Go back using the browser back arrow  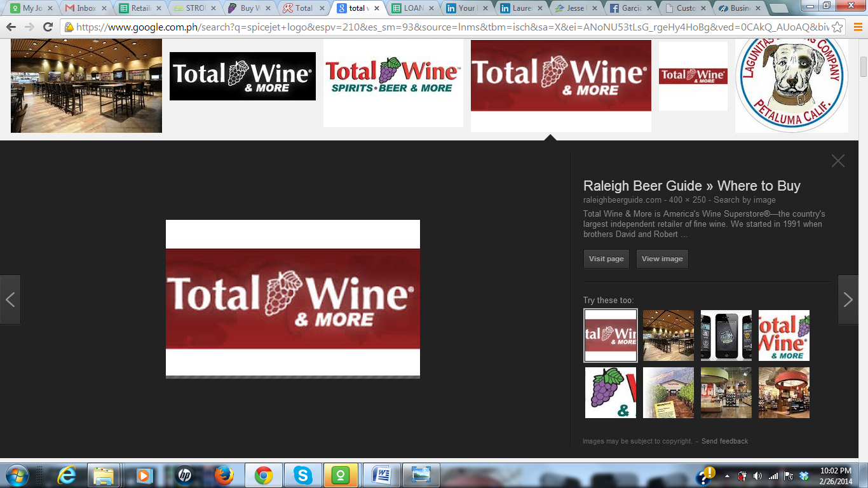pyautogui.click(x=11, y=27)
